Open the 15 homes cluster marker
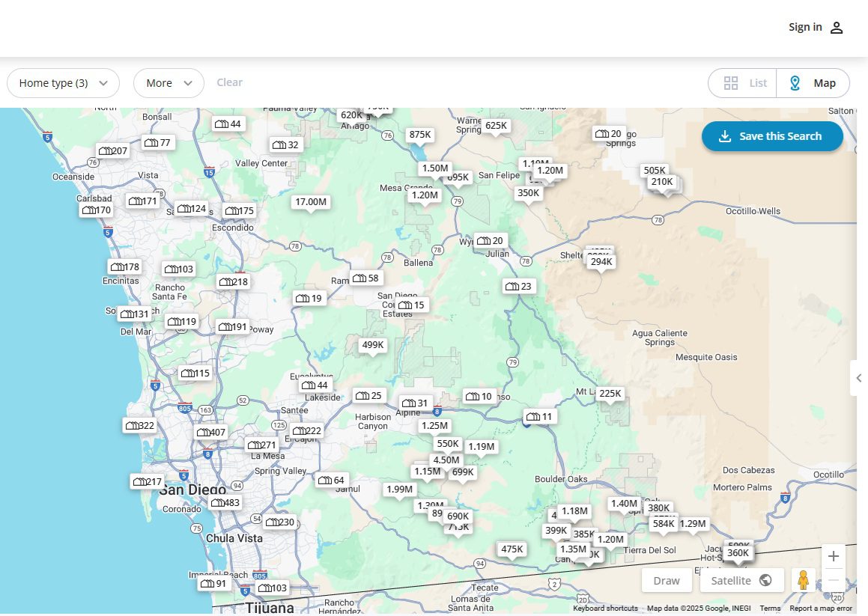Viewport: 868px width, 616px height. coord(411,305)
